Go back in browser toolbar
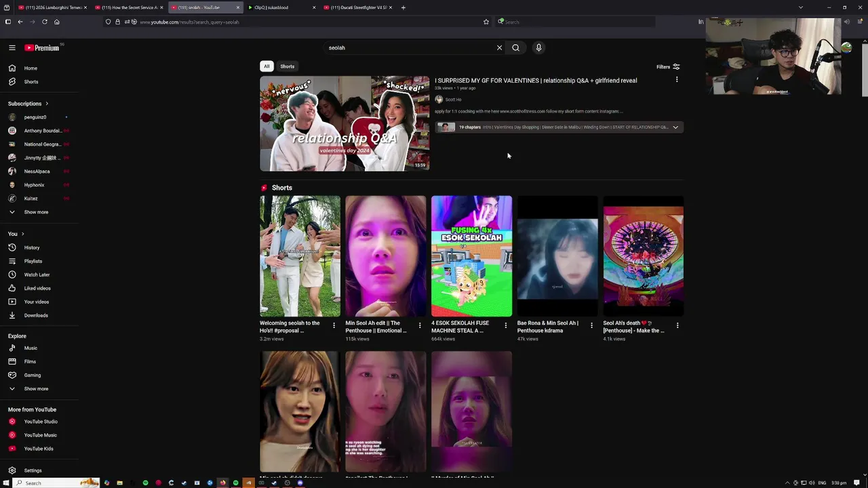Viewport: 868px width, 488px height. pyautogui.click(x=20, y=22)
